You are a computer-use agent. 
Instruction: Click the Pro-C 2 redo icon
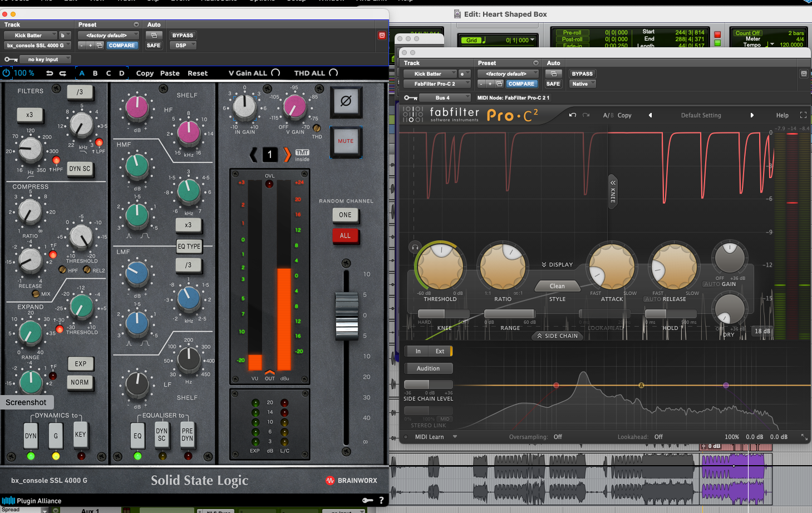(x=586, y=115)
